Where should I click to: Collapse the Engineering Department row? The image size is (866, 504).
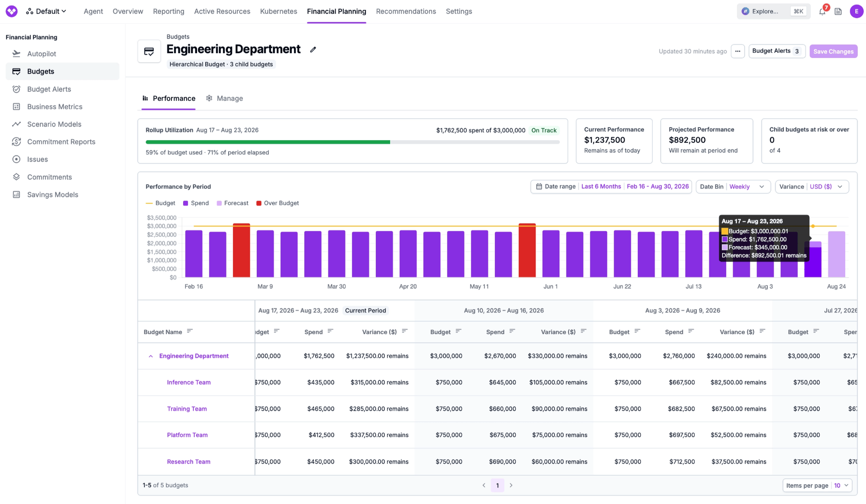pyautogui.click(x=151, y=356)
